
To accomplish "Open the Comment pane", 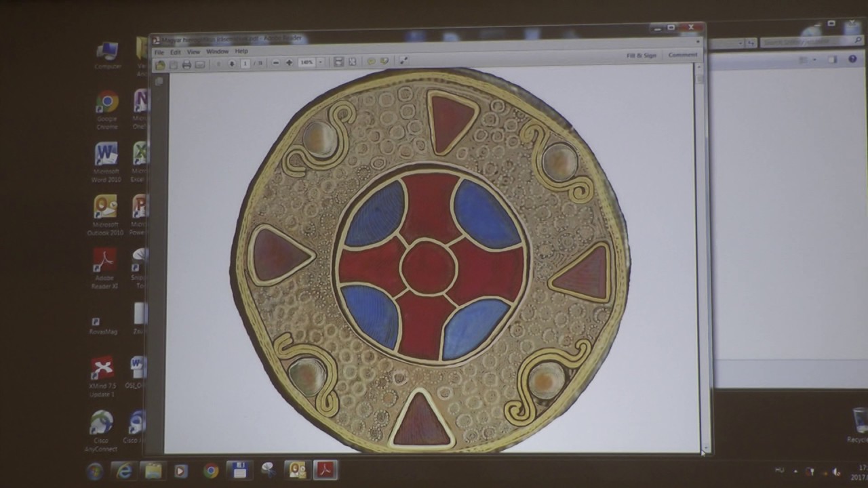I will pyautogui.click(x=682, y=55).
